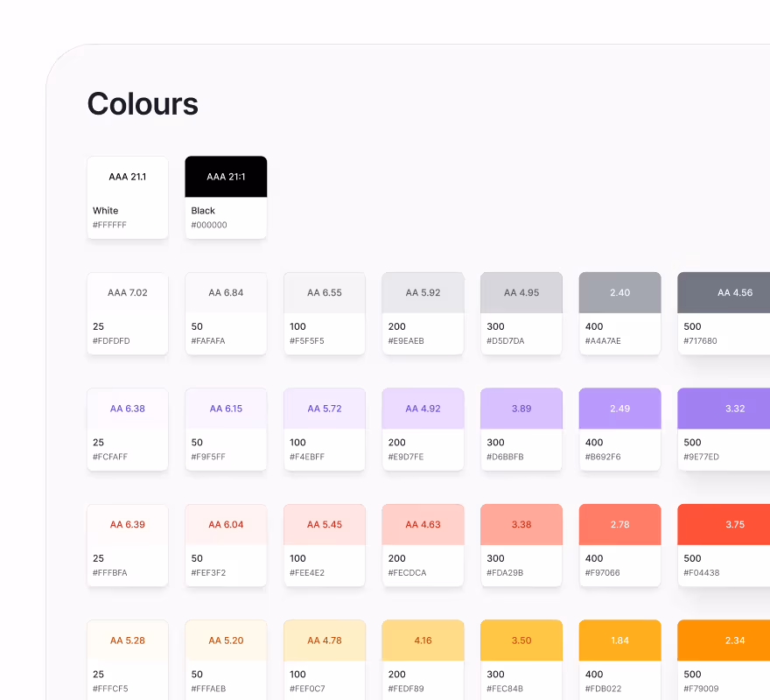The width and height of the screenshot is (770, 700).
Task: Select the red 500 swatch labelled 3.75
Action: tap(724, 545)
